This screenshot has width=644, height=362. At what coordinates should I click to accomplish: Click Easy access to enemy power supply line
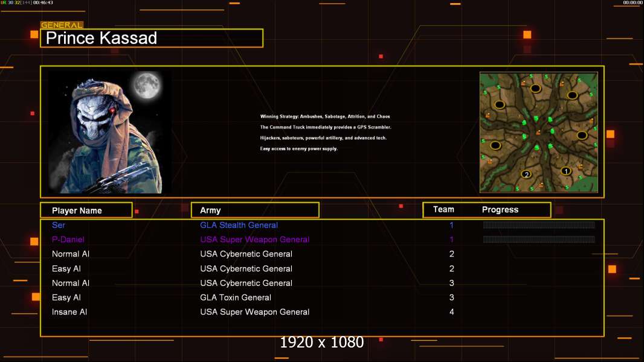click(298, 148)
